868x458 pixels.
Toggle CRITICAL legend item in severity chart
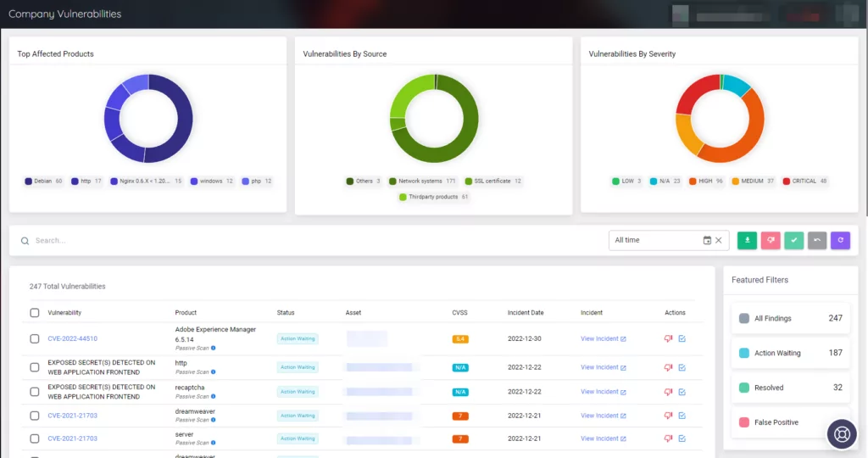pyautogui.click(x=805, y=182)
